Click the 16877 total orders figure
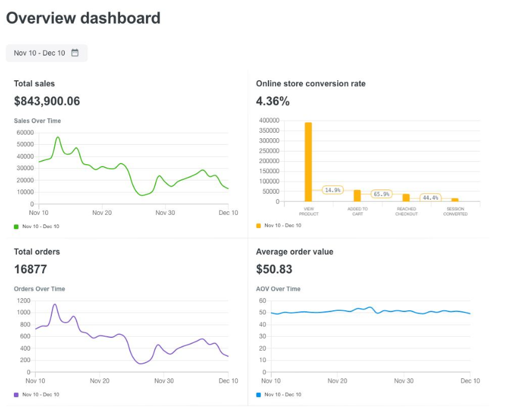 click(x=30, y=269)
